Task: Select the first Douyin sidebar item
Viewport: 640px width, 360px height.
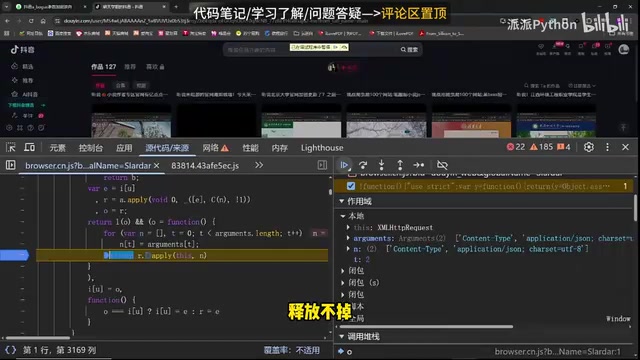Action: [x=22, y=66]
